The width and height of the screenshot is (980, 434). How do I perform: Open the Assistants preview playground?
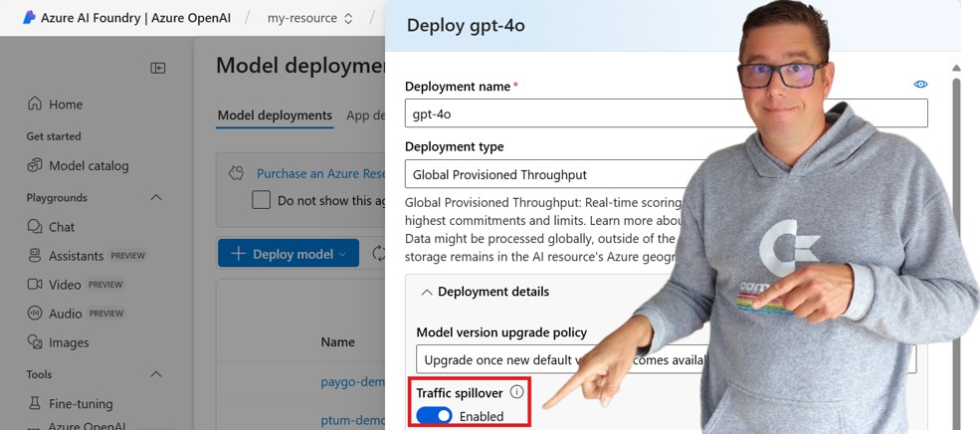77,256
